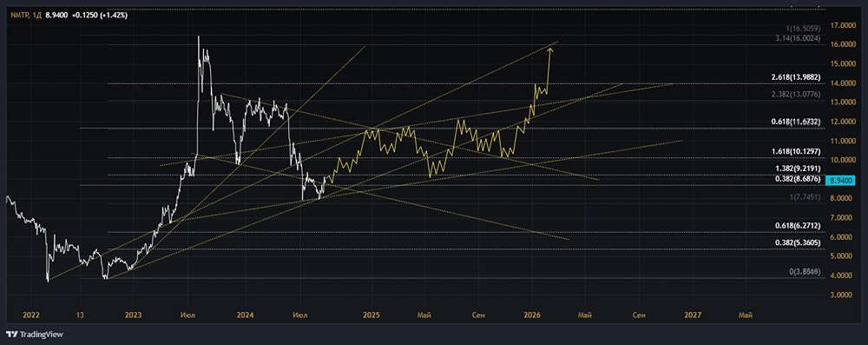Select the 1Д interval label
Screen dimensions: 868x345
36,16
